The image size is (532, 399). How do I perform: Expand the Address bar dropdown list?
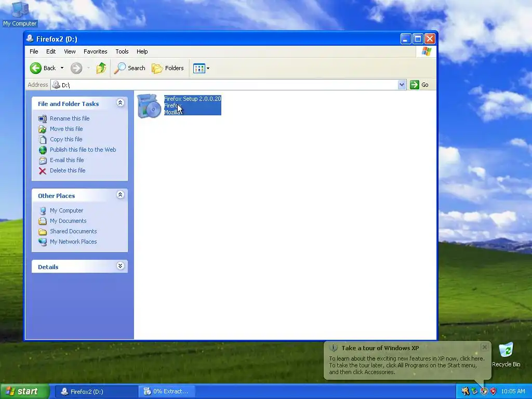tap(402, 85)
